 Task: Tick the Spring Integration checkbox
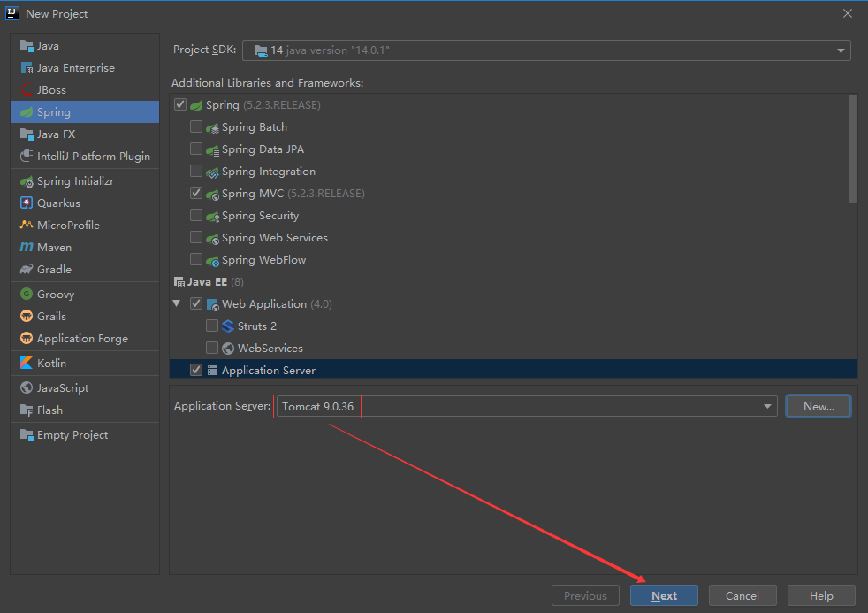pyautogui.click(x=196, y=171)
